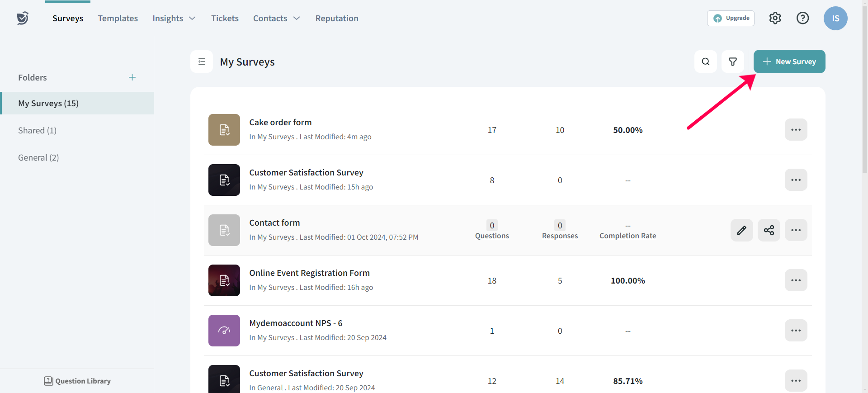Screen dimensions: 868x393
Task: Open more options for Cake order form
Action: click(x=796, y=130)
